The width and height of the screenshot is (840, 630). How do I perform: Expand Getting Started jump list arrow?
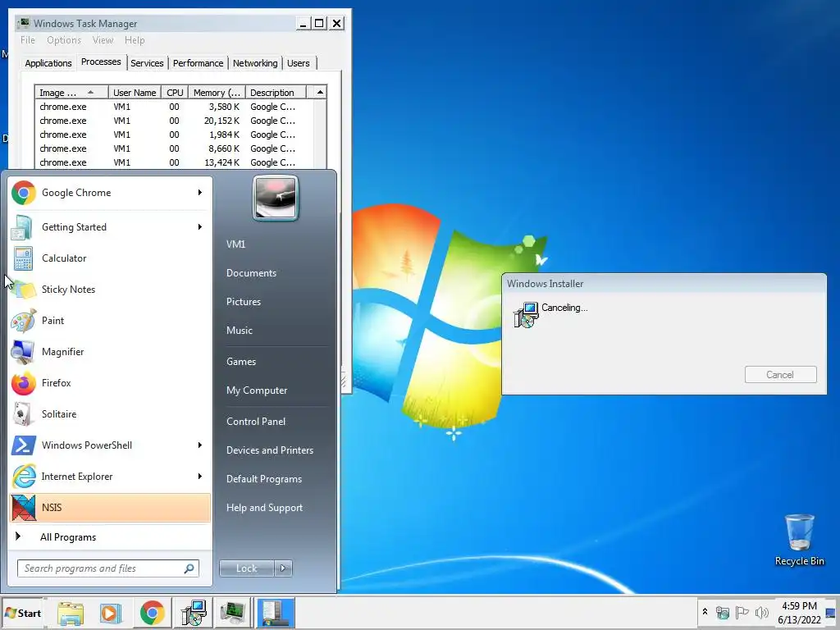pyautogui.click(x=200, y=226)
